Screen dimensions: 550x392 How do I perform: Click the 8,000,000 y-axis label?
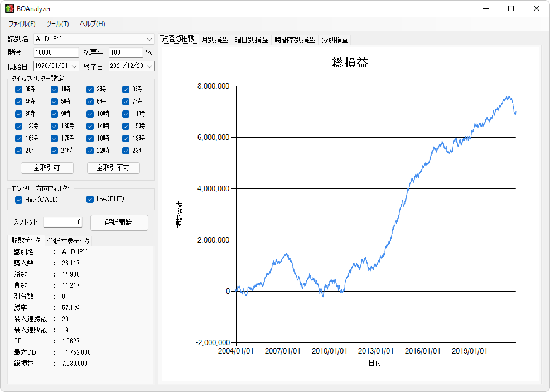[213, 86]
